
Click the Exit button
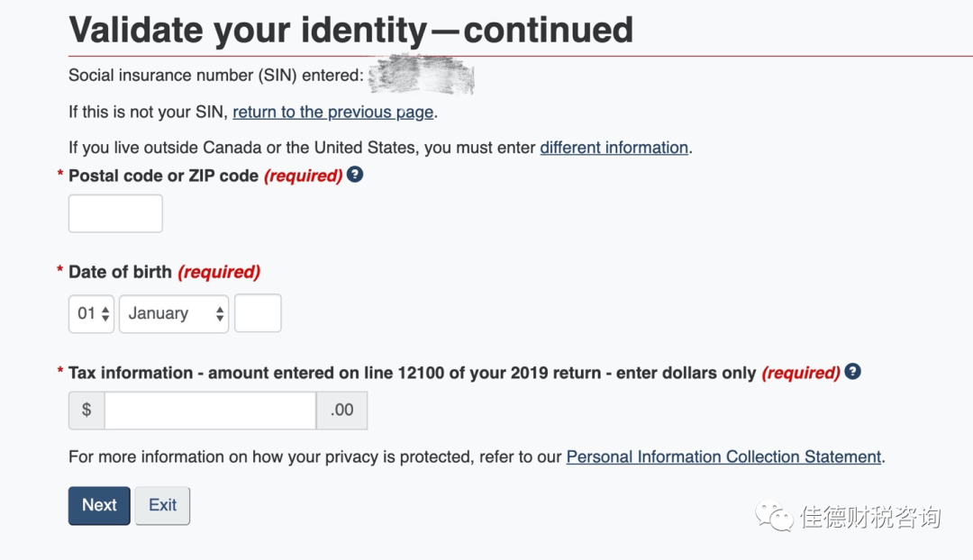(x=162, y=506)
